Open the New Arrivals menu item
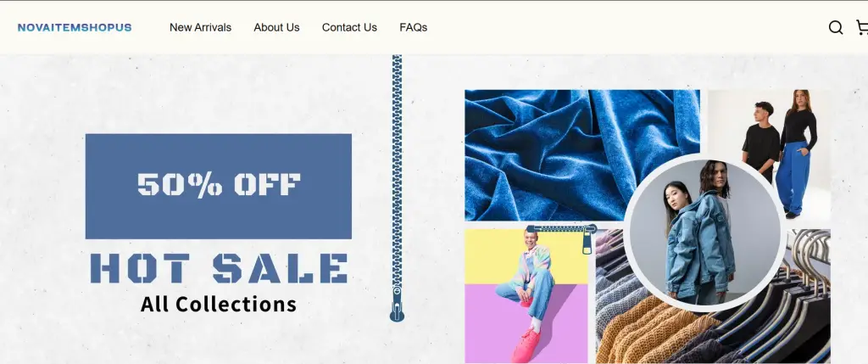The height and width of the screenshot is (364, 868). (200, 27)
